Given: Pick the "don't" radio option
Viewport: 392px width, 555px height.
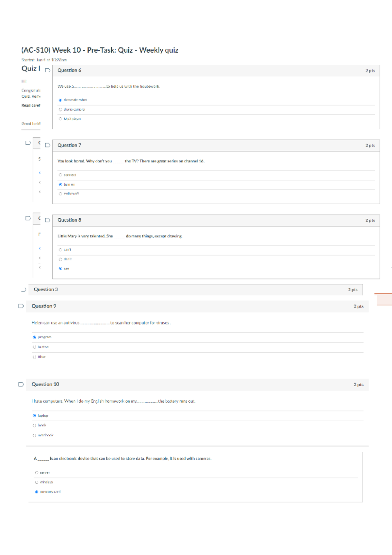Looking at the screenshot, I should 60,259.
